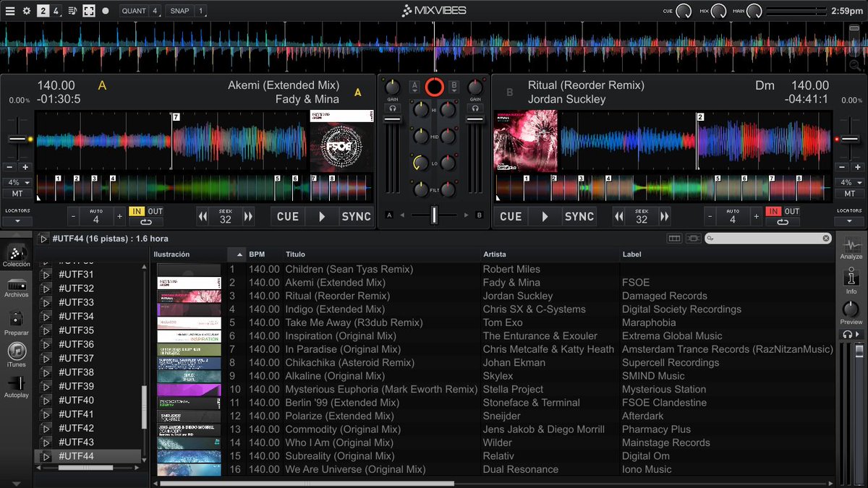Snap crossfader to side A

[x=389, y=215]
